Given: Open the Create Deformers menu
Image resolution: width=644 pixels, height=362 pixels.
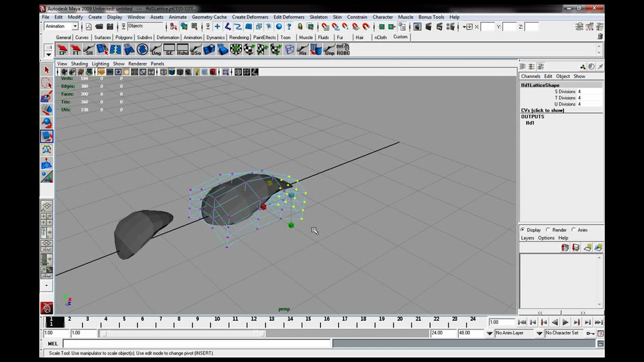Looking at the screenshot, I should coord(250,17).
